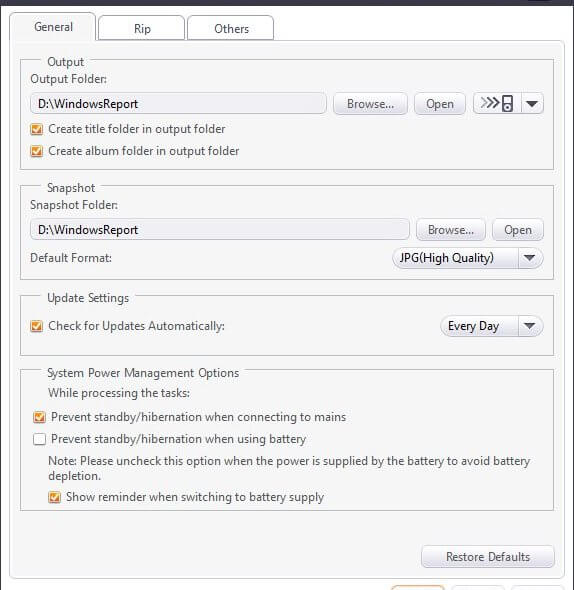Viewport: 574px width, 590px height.
Task: Open the Rip tab
Action: tap(142, 28)
